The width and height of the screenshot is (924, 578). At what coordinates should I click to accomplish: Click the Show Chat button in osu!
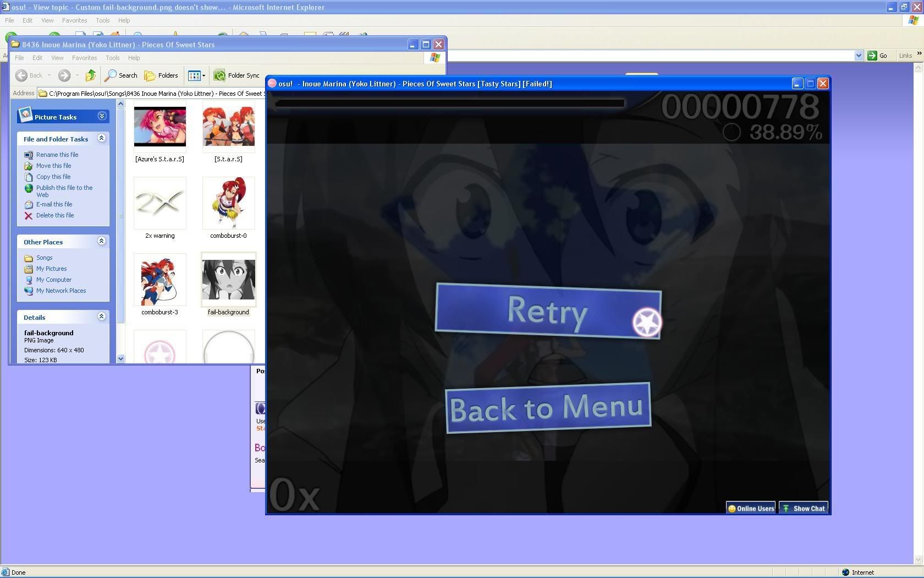(x=804, y=508)
